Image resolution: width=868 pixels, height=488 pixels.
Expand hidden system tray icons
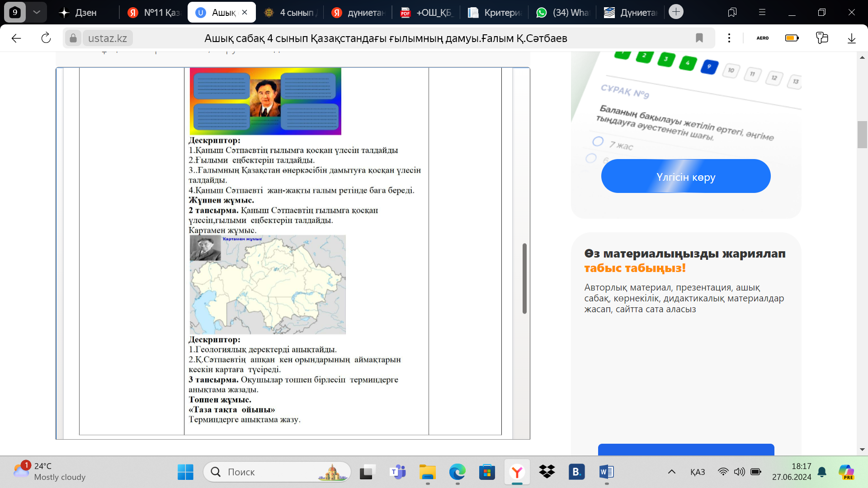671,472
